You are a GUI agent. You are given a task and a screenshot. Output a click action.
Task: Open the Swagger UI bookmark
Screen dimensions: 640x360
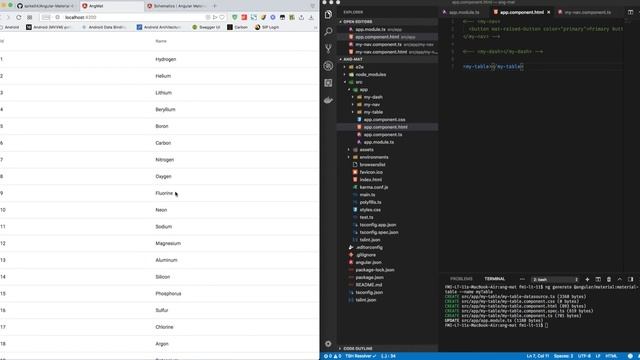pos(206,27)
